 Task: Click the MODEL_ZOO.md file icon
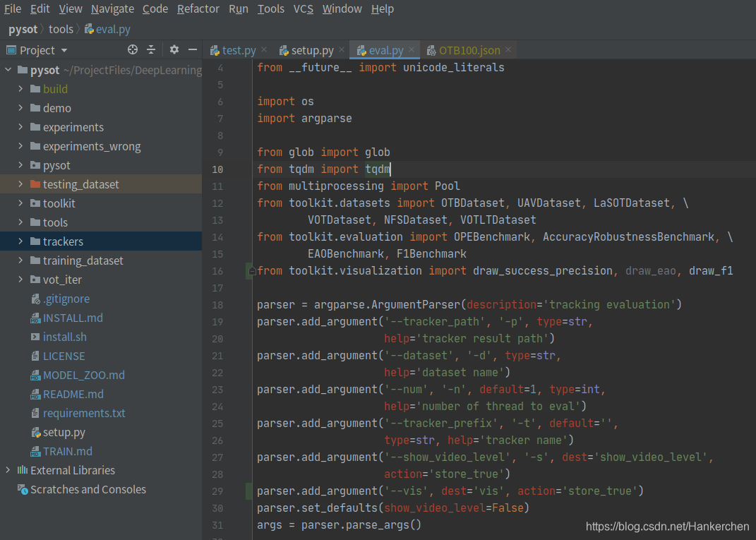(x=35, y=375)
